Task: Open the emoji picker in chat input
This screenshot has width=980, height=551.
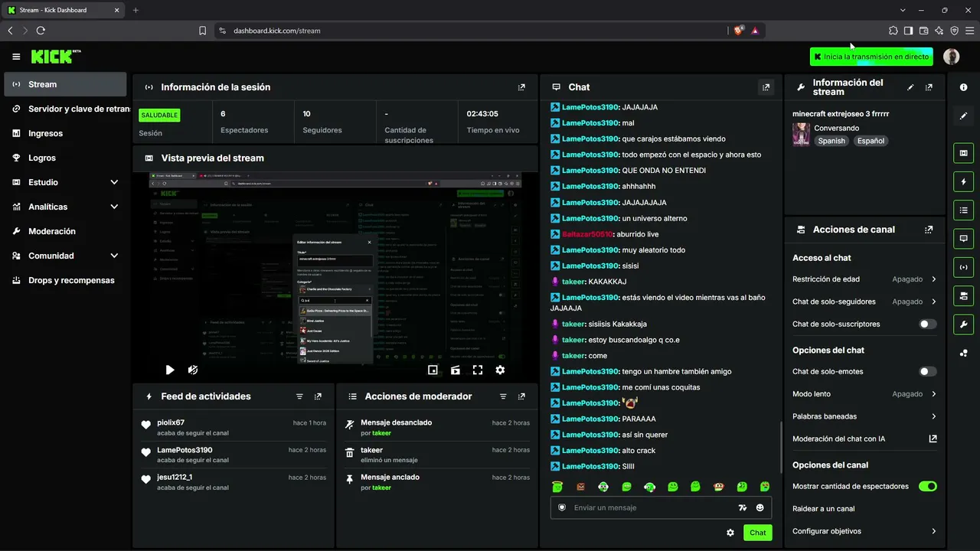Action: 760,507
